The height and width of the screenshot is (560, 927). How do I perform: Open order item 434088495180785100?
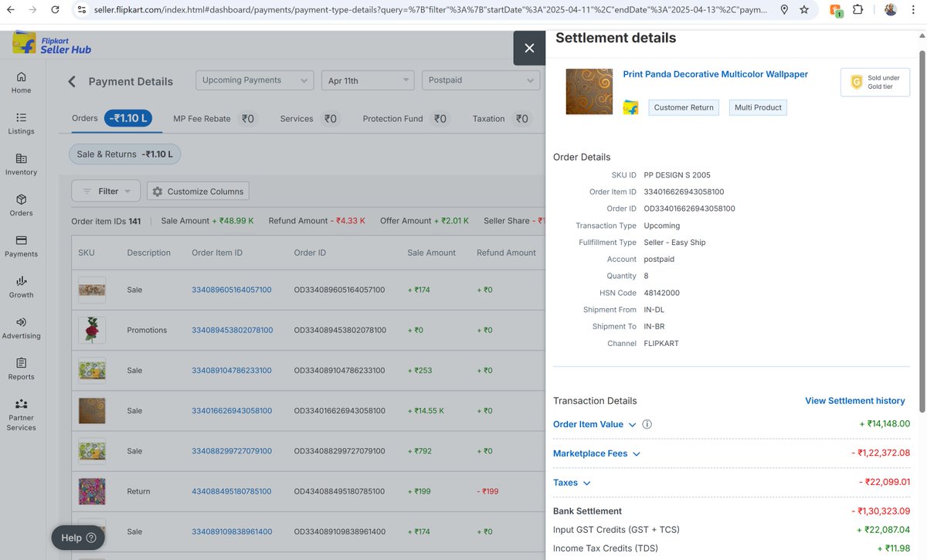click(x=232, y=491)
